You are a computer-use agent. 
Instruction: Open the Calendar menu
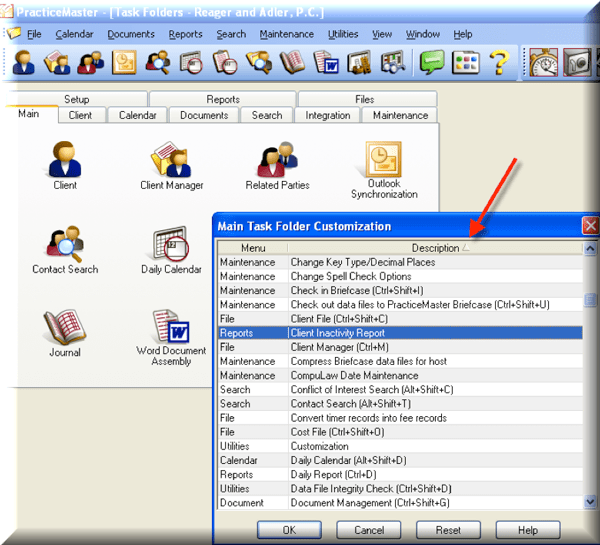point(74,34)
